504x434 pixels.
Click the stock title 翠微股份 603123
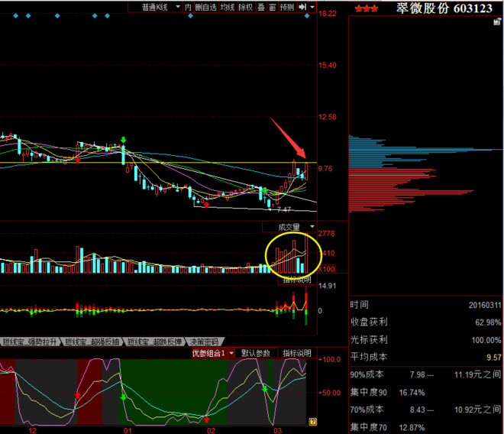444,8
